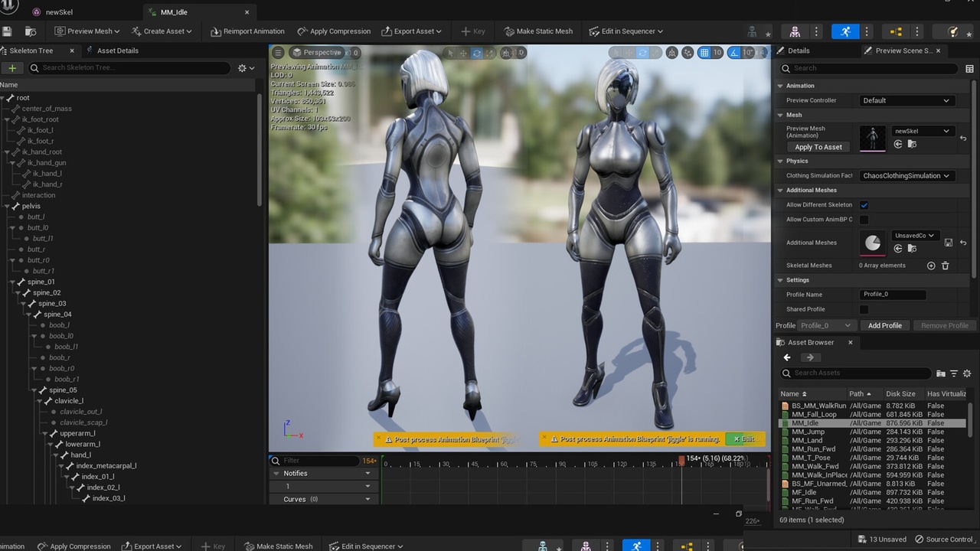
Task: Tick the Allow Custom AnimBP checkbox
Action: click(x=864, y=220)
